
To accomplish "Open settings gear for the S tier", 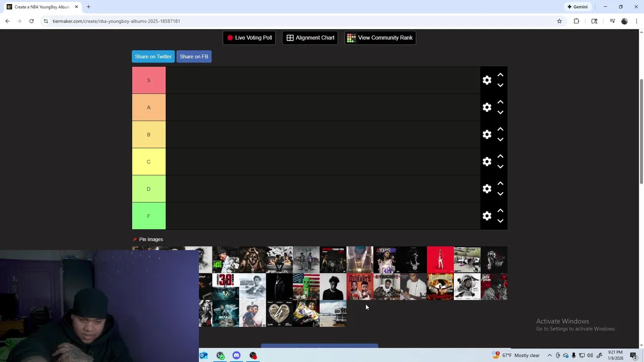I will [487, 80].
